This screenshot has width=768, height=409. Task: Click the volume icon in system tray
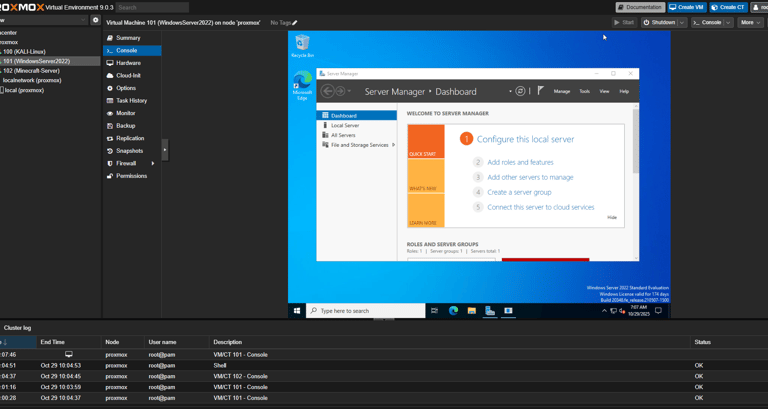point(622,311)
